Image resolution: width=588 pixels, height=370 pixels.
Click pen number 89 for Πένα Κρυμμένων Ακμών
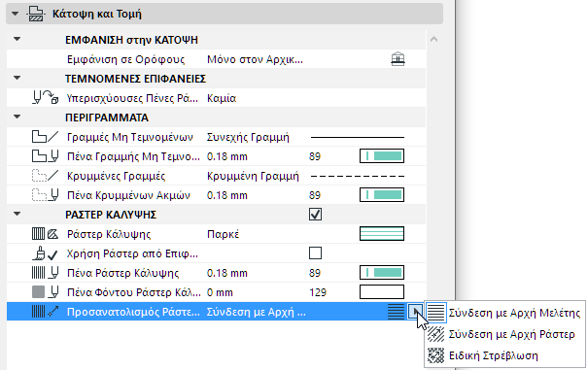pos(315,195)
